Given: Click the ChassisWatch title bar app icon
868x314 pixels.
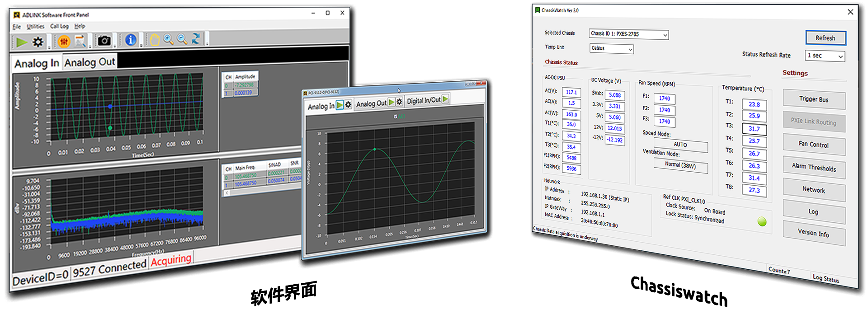Looking at the screenshot, I should [x=537, y=10].
